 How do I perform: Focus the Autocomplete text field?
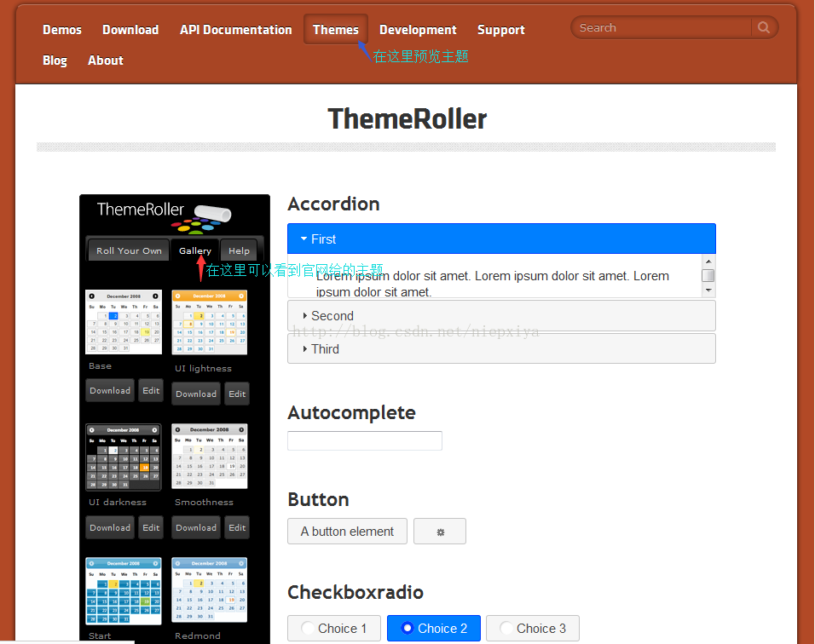coord(365,440)
